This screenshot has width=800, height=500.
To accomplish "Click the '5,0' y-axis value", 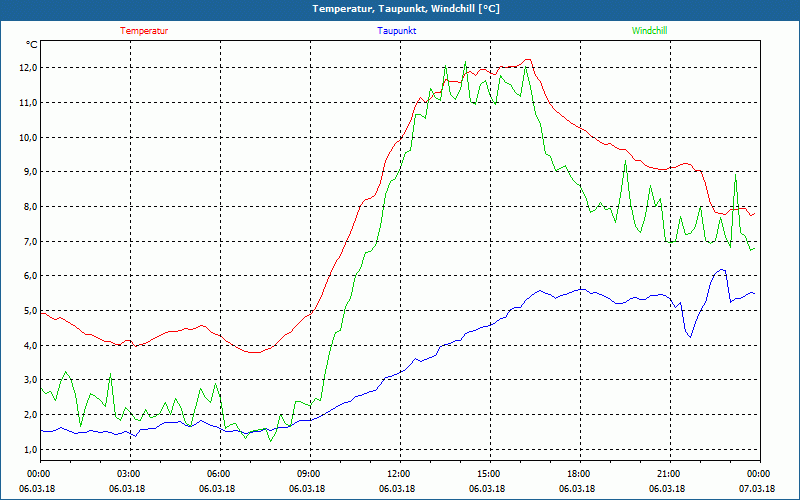I will coord(30,311).
